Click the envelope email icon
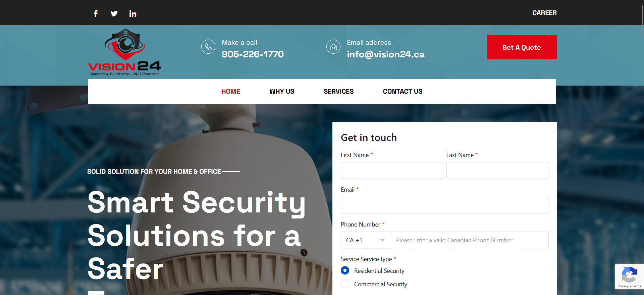Image resolution: width=644 pixels, height=295 pixels. (x=333, y=47)
